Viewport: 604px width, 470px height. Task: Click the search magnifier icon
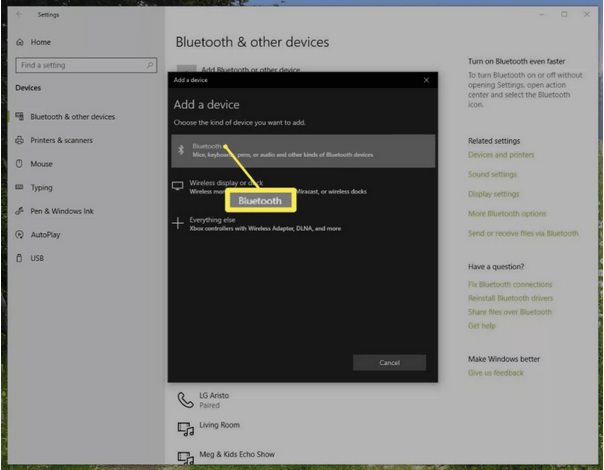point(150,65)
